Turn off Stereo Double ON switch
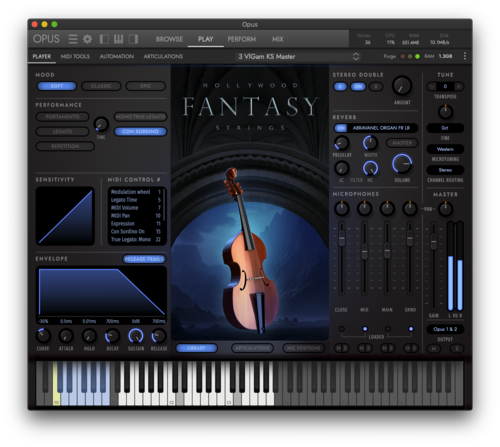The width and height of the screenshot is (500, 447). [358, 87]
